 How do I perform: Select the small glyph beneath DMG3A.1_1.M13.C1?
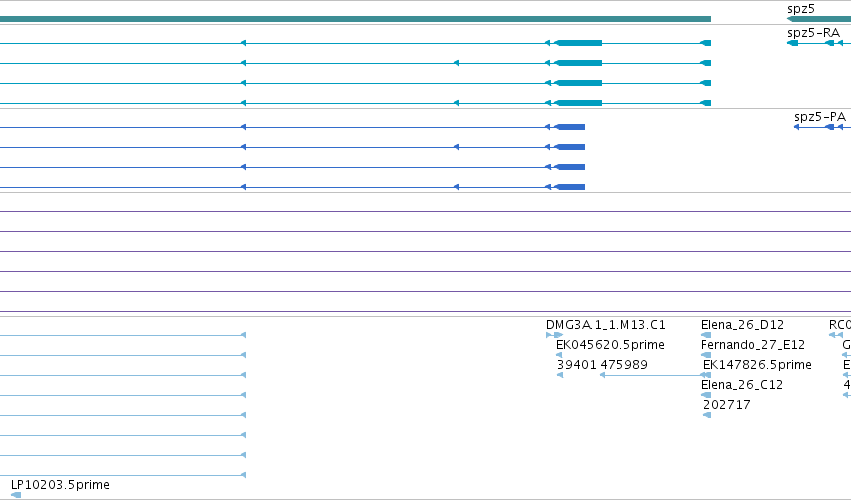[554, 335]
